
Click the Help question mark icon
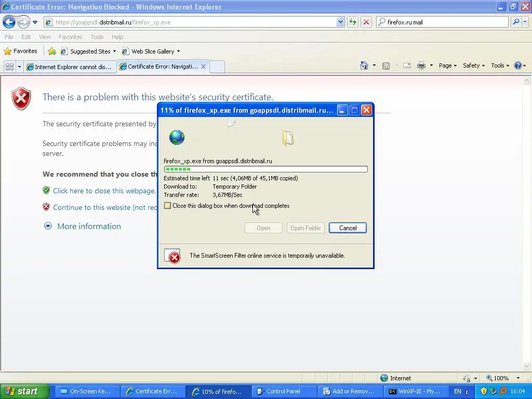518,65
